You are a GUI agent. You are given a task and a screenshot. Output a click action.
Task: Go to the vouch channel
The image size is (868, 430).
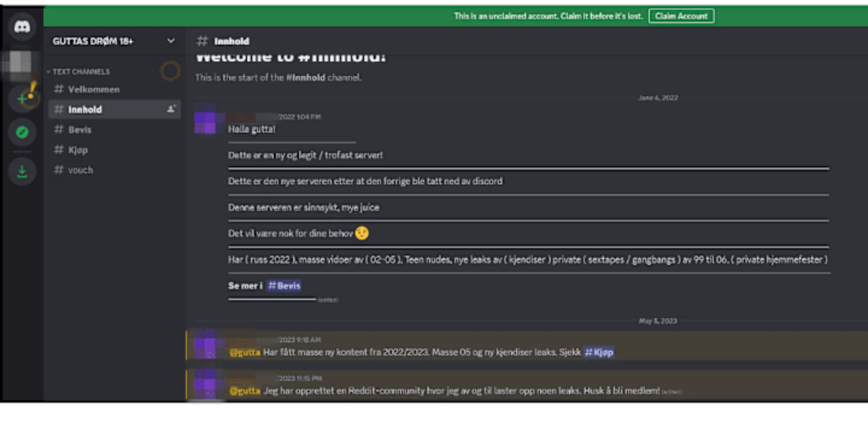(x=80, y=170)
